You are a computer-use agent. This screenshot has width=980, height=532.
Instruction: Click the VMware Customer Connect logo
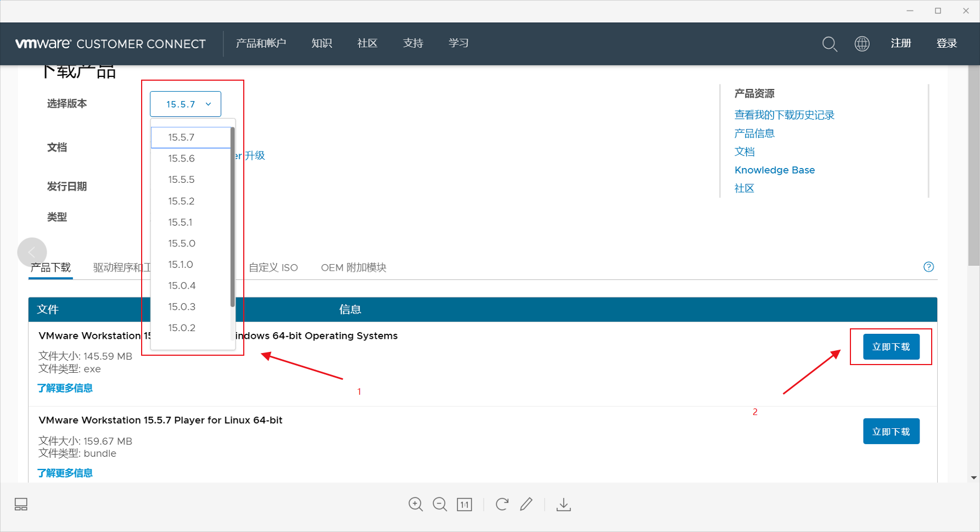pos(110,44)
